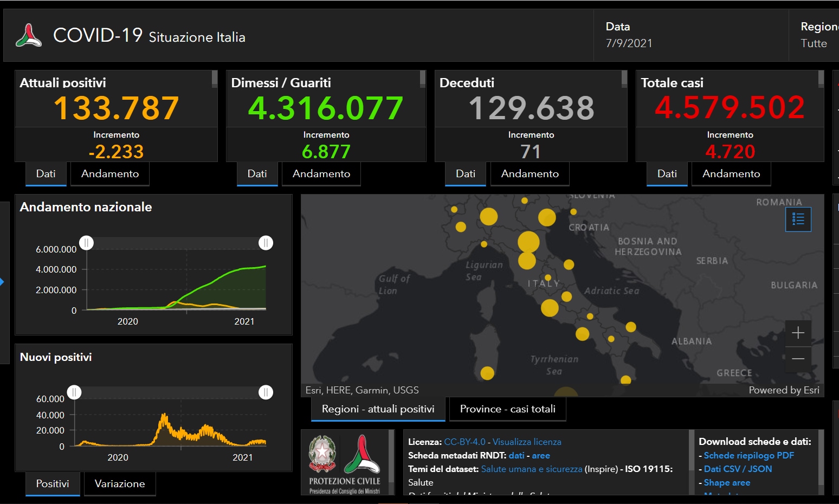Image resolution: width=839 pixels, height=504 pixels.
Task: Select Dati tab under Deceduti
Action: coord(465,174)
